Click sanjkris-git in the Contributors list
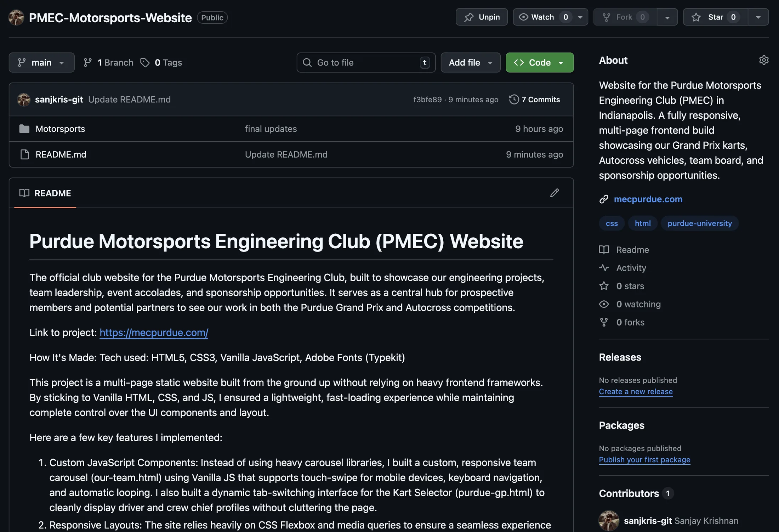This screenshot has height=532, width=779. 648,521
